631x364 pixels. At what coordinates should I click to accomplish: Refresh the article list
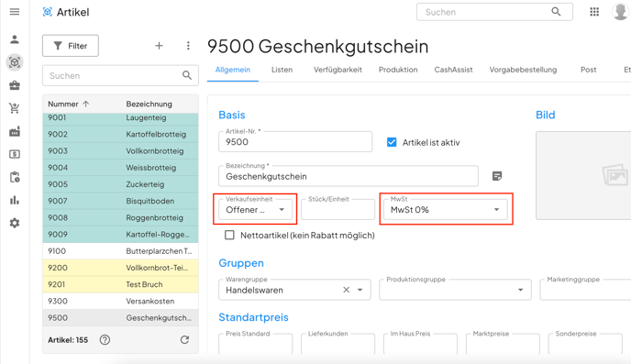[x=184, y=340]
